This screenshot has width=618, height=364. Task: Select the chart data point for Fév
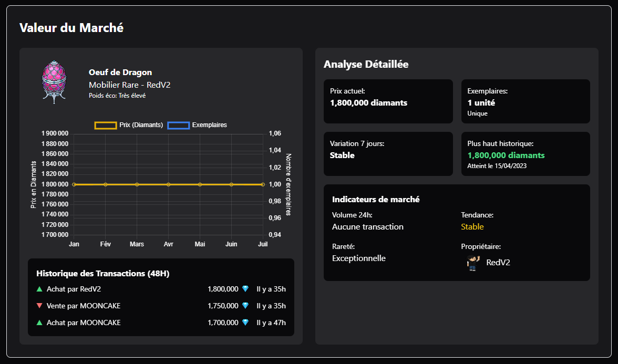[105, 184]
